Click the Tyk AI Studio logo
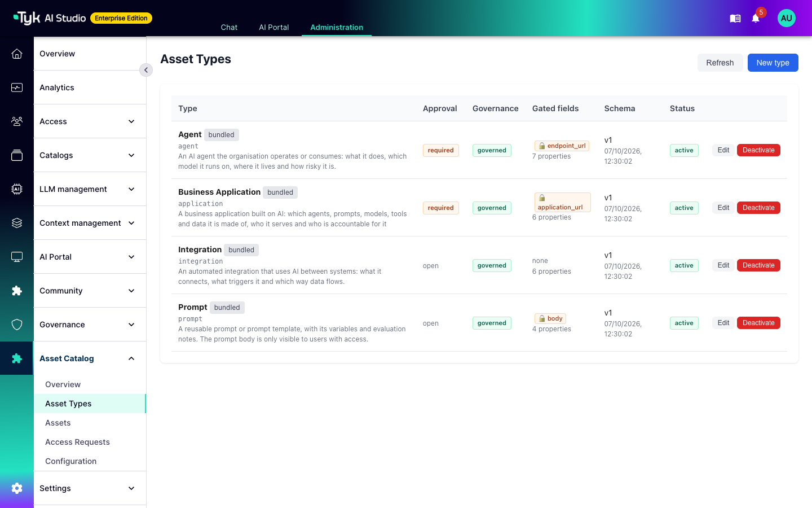 (50, 18)
